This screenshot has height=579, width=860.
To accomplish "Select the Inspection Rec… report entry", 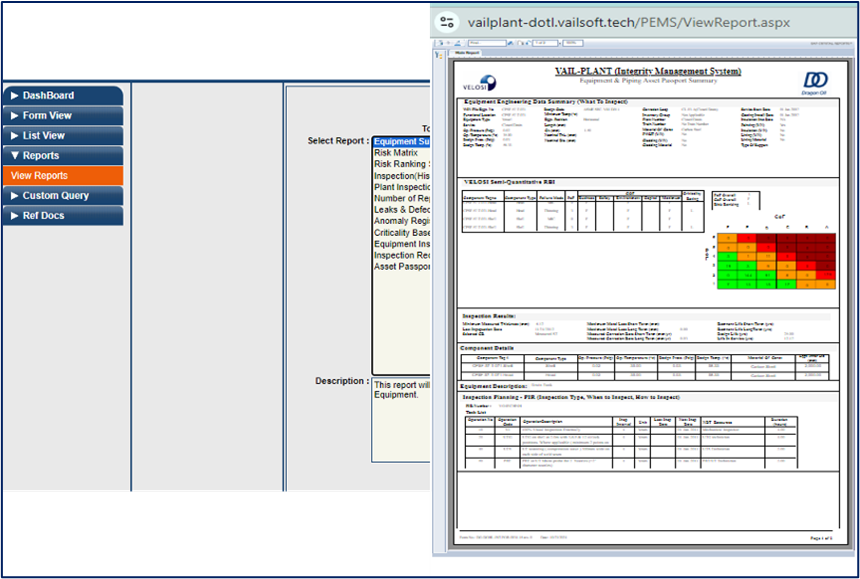I will point(402,255).
